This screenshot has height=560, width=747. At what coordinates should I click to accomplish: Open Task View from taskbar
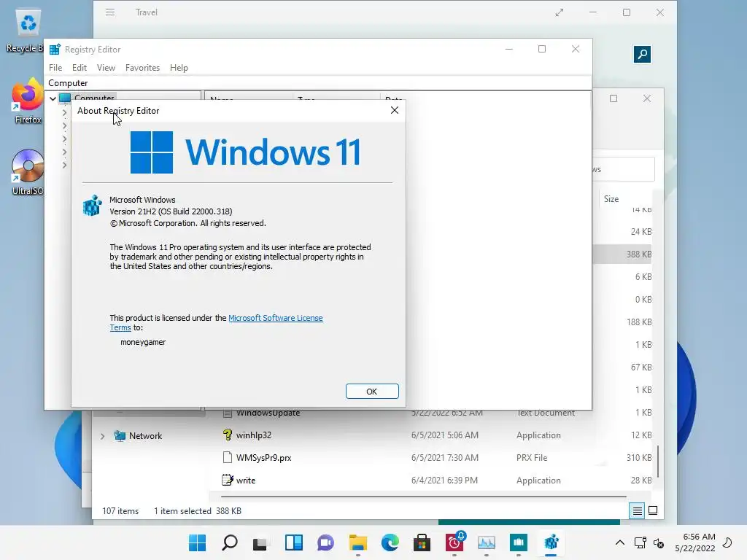[260, 542]
